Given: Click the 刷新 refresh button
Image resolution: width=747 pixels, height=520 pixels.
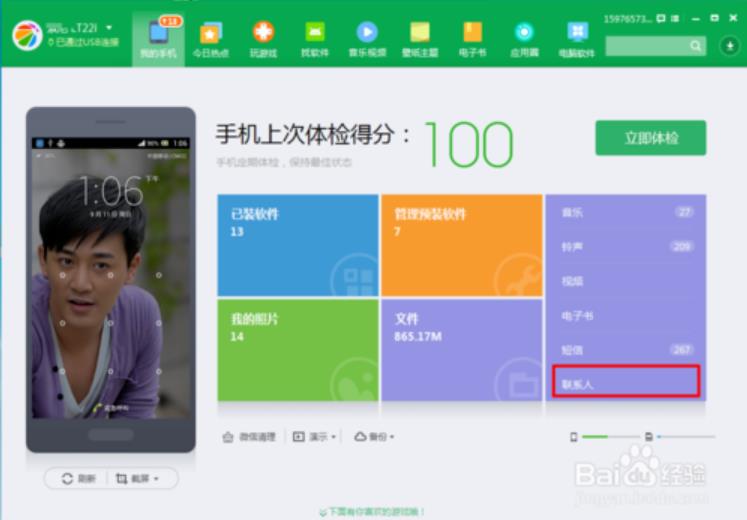Looking at the screenshot, I should click(x=79, y=478).
